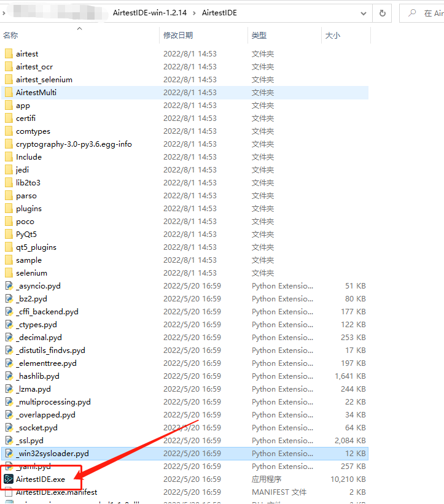Select the airtest_ocr folder icon

pos(9,66)
